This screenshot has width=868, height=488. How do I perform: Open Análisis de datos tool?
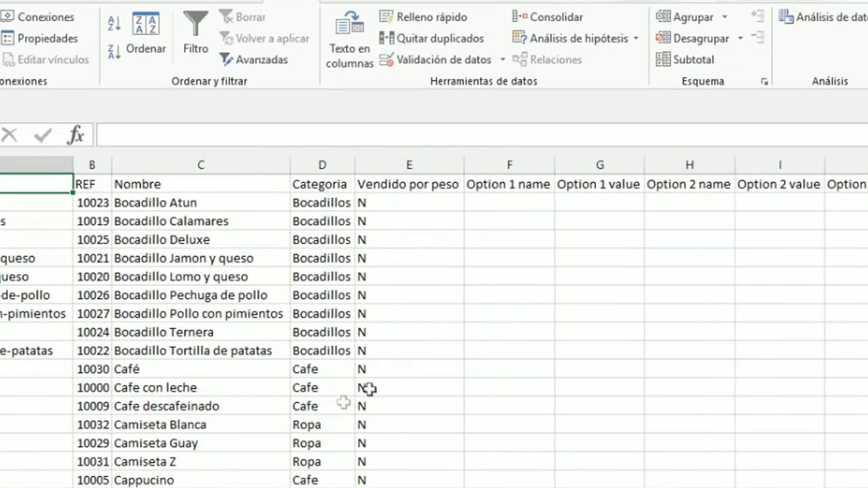[x=787, y=16]
